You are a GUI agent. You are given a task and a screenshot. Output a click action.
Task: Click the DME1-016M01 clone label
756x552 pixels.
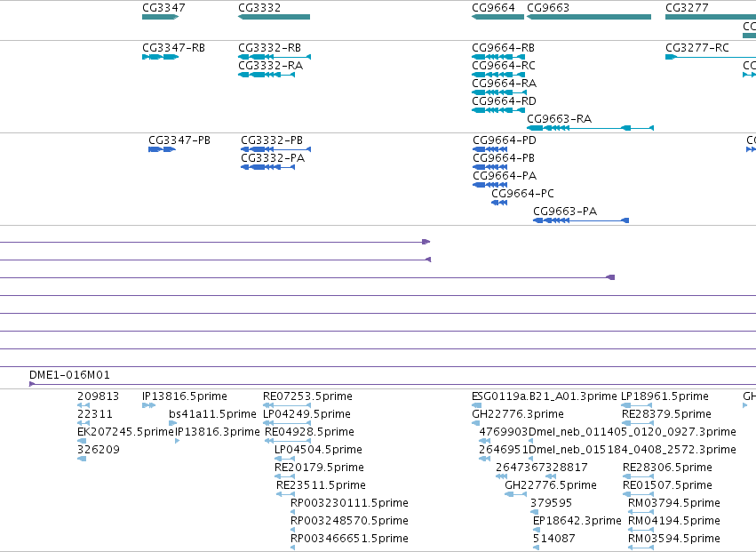pyautogui.click(x=69, y=375)
